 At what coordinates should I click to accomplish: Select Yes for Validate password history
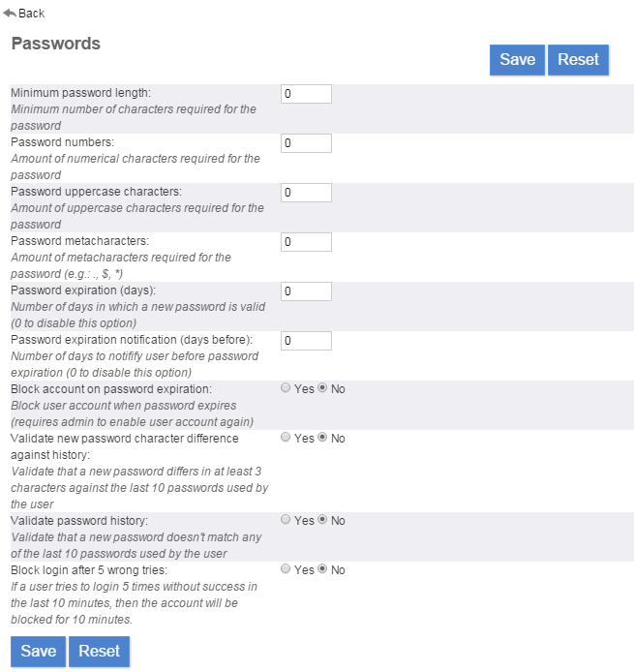pos(286,520)
